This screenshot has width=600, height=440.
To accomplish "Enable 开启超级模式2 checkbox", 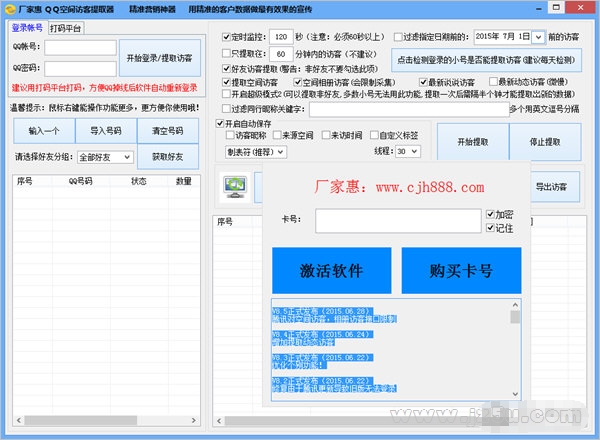I will [226, 94].
